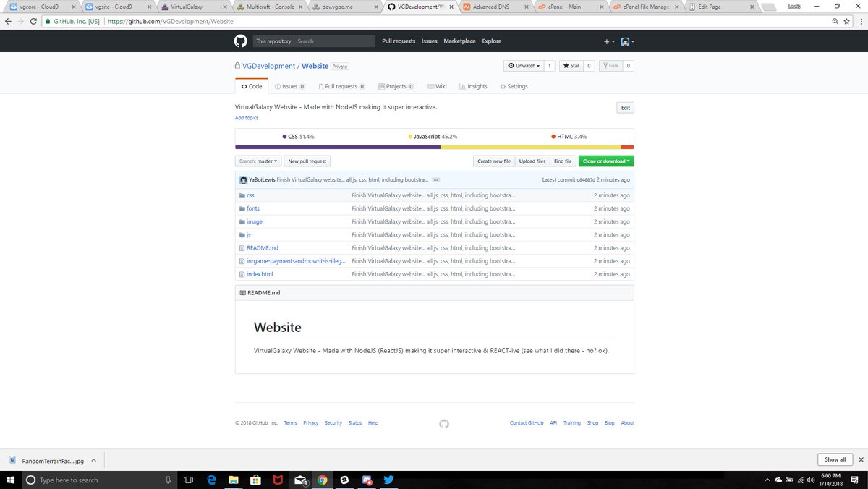Click the CSS 51.4% language label
Image resolution: width=868 pixels, height=489 pixels.
point(298,136)
